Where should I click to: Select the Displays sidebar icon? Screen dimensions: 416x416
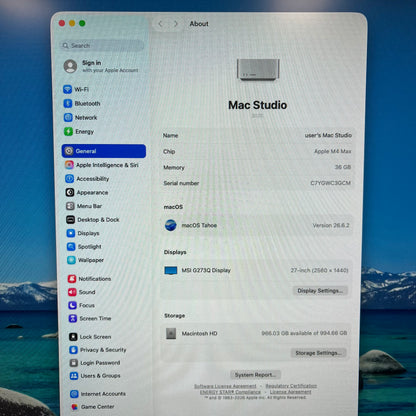coord(71,233)
